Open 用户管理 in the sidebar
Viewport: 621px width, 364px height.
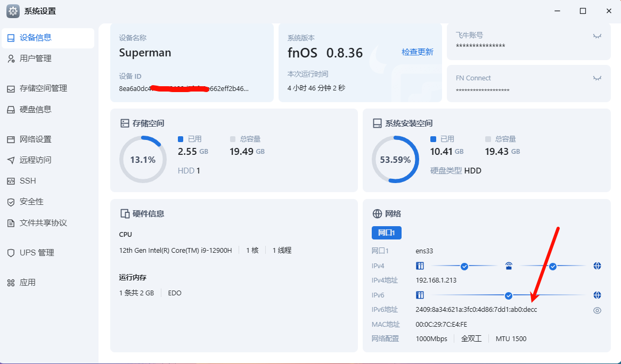pos(35,59)
